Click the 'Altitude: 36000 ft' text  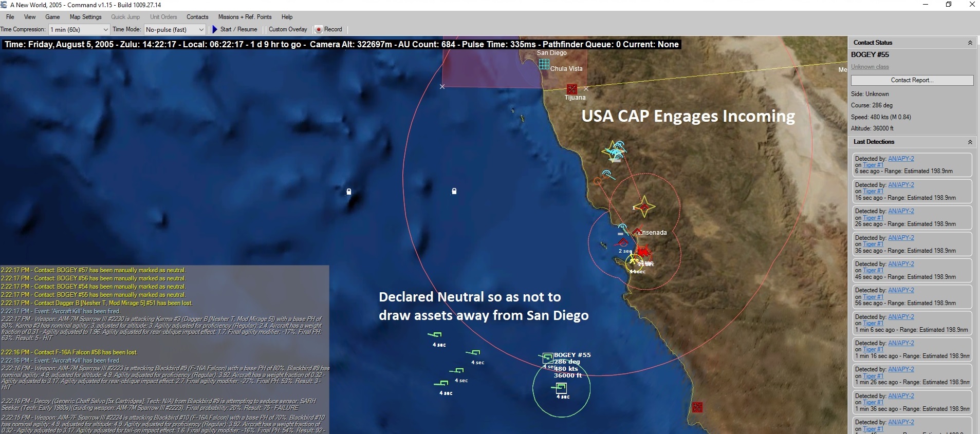(872, 128)
